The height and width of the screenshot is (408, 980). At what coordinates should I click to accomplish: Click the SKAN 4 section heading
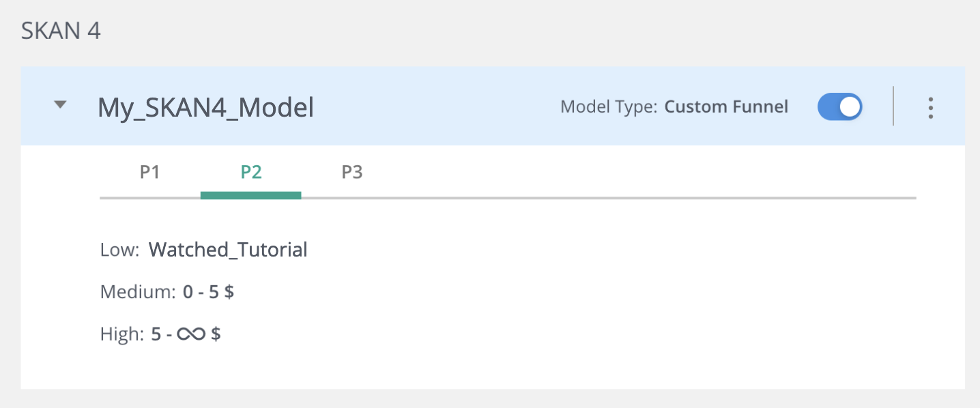point(61,31)
